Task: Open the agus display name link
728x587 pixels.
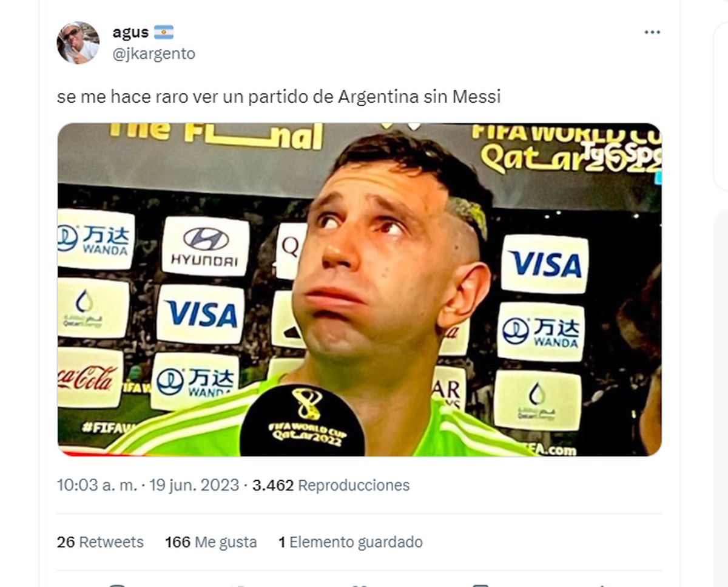Action: click(130, 32)
